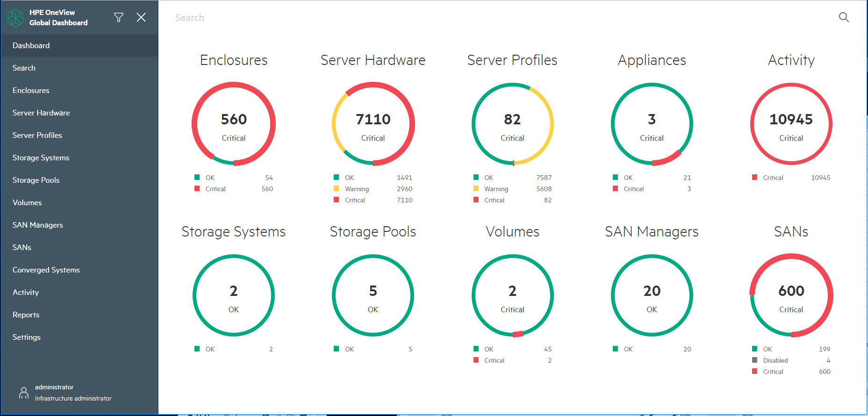This screenshot has height=416, width=868.
Task: Click SANs Critical 600 legend row
Action: [x=791, y=372]
